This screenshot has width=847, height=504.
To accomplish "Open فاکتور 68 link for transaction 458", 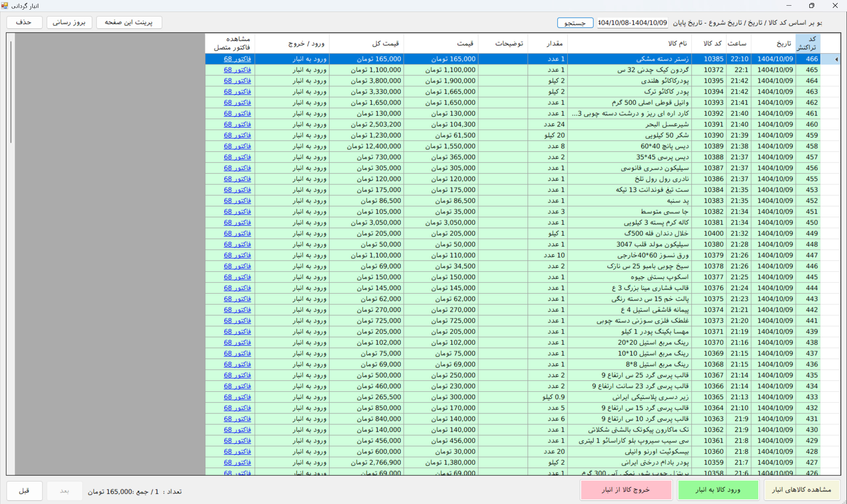I will click(237, 146).
